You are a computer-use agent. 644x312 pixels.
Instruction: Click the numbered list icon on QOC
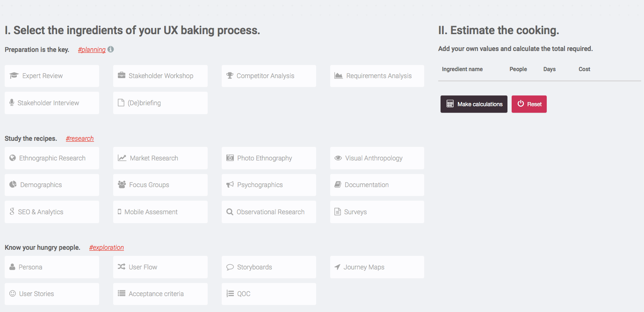point(230,294)
